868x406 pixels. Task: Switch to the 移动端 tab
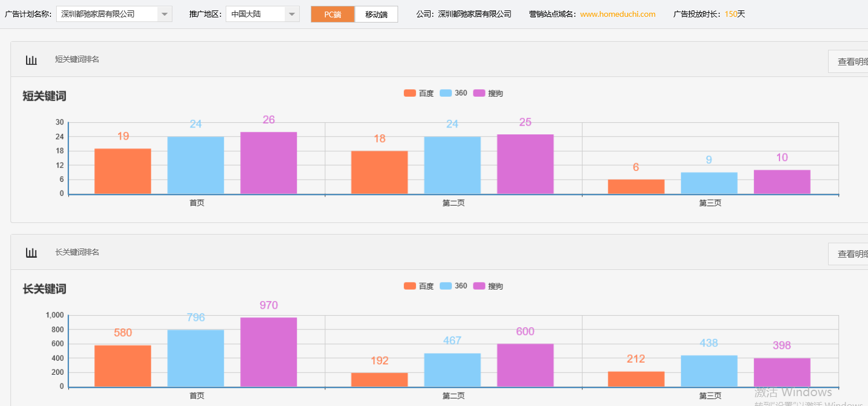376,14
